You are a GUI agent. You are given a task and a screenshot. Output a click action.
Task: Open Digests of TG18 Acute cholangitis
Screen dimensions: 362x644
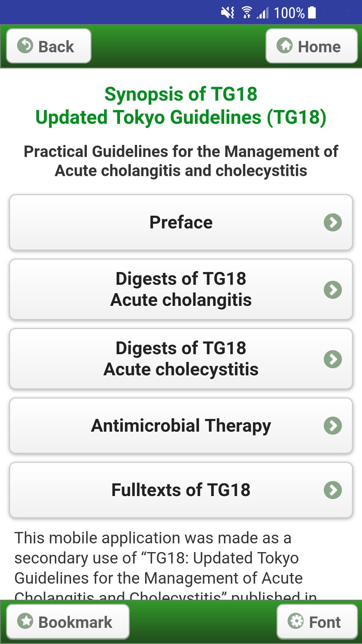click(181, 289)
